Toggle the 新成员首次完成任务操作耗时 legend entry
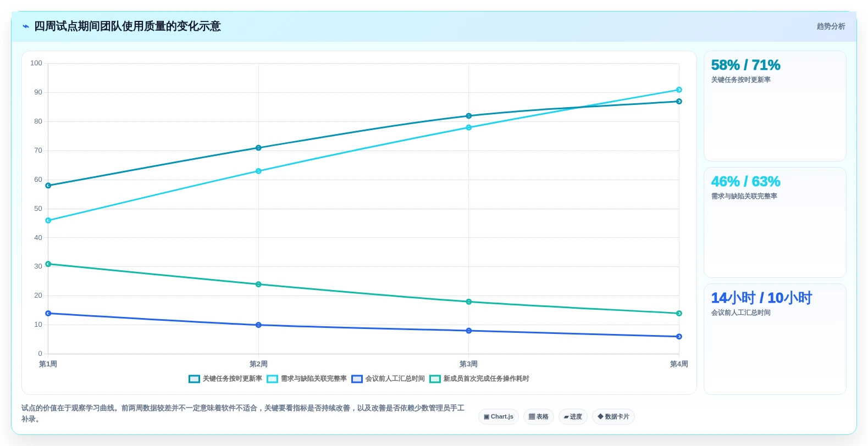Image resolution: width=868 pixels, height=446 pixels. coord(479,379)
